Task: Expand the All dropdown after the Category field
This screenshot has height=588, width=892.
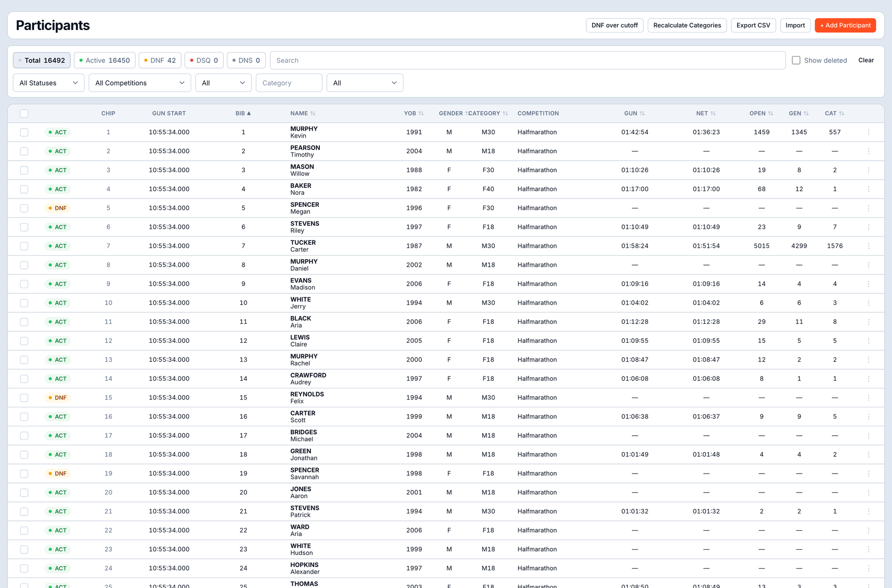Action: 365,83
